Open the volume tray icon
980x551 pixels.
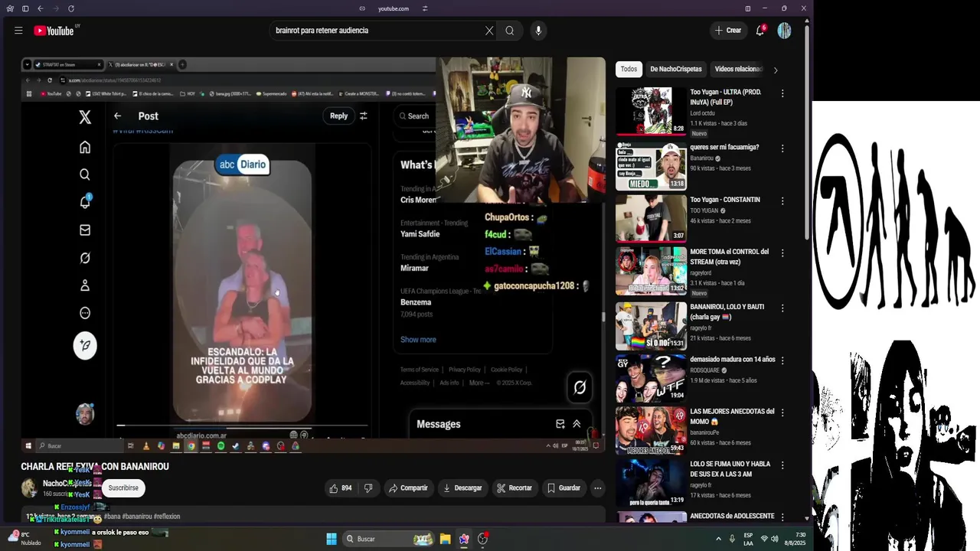[775, 539]
